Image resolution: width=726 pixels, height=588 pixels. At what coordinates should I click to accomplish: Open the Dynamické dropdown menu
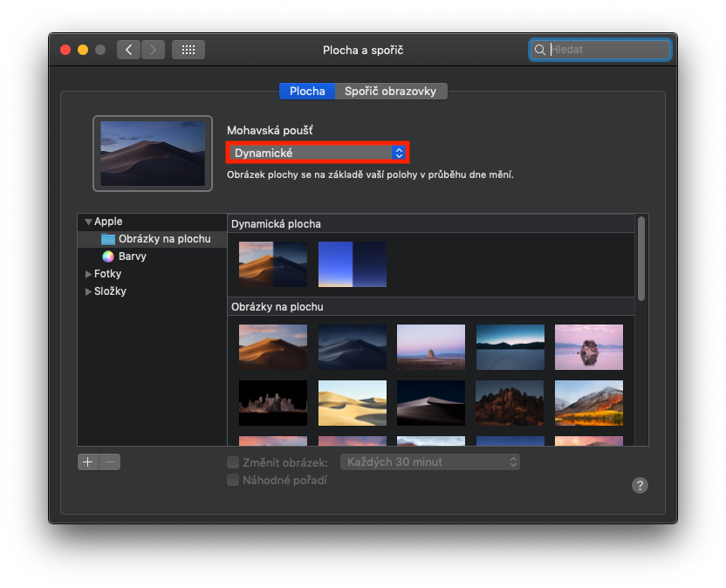click(x=317, y=153)
